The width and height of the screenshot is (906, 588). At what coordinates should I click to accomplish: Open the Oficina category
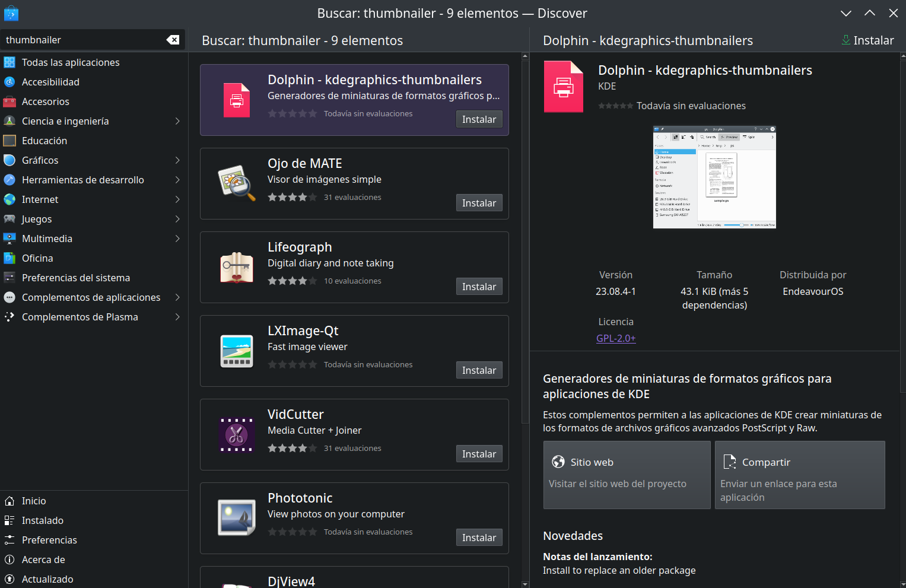pos(94,258)
